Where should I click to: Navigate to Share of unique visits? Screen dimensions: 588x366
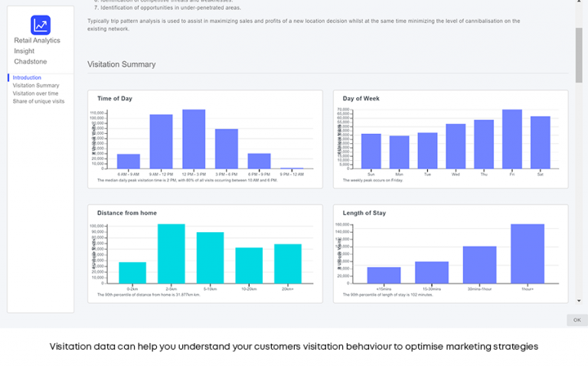coord(38,101)
